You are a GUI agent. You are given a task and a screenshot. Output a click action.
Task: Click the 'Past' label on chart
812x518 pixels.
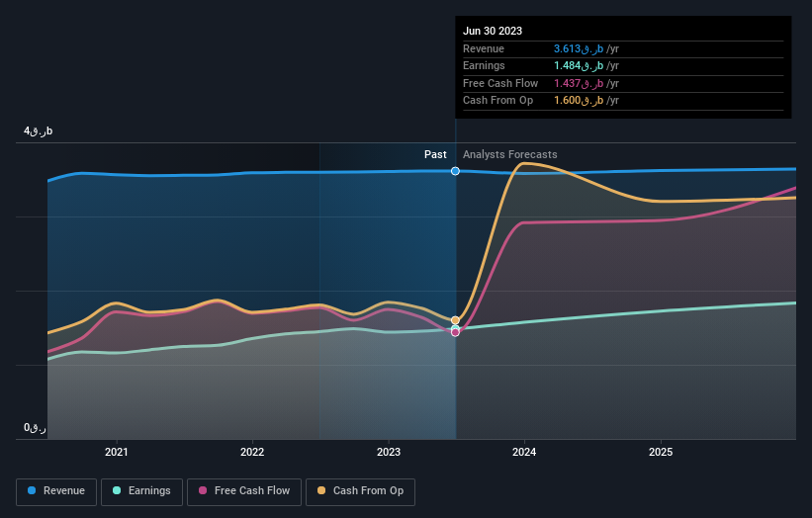point(435,154)
